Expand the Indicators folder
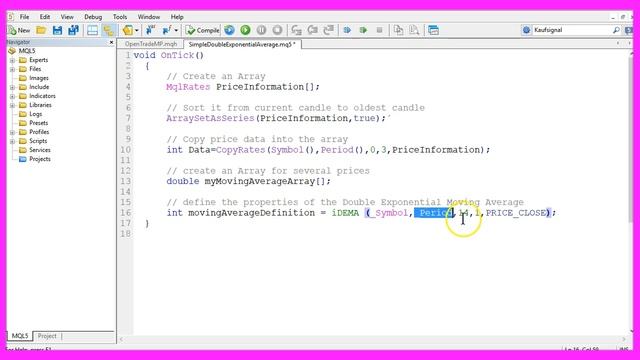This screenshot has width=640, height=360. pos(12,96)
